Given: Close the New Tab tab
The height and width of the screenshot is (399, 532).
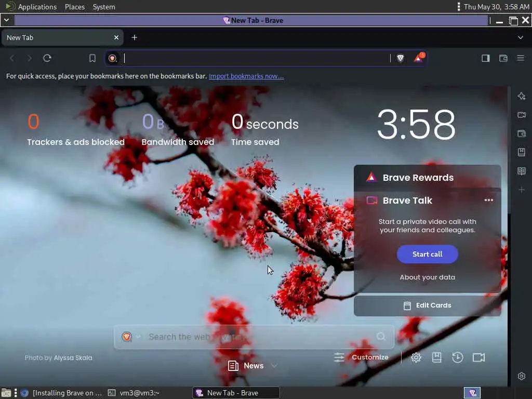Looking at the screenshot, I should click(116, 37).
